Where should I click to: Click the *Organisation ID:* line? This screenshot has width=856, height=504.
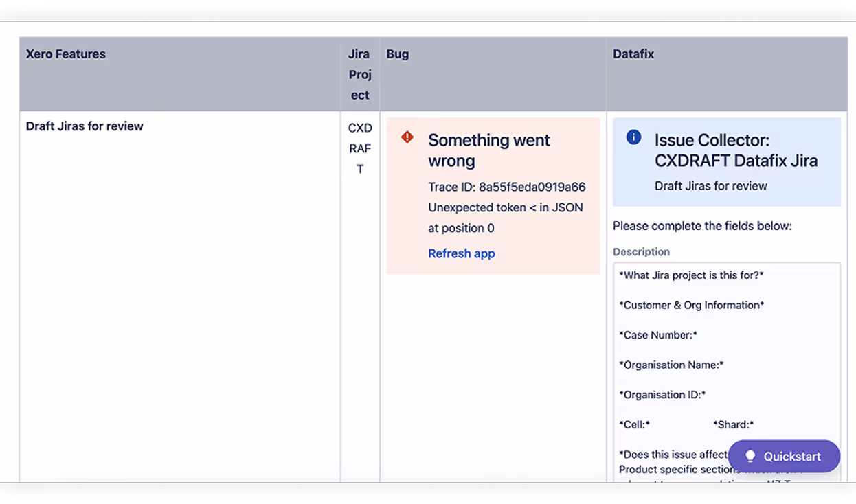pyautogui.click(x=662, y=395)
